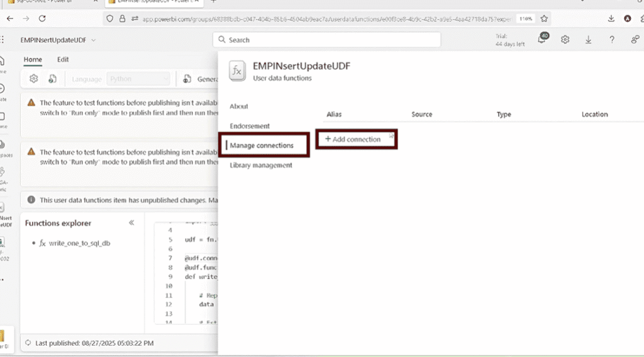644x357 pixels.
Task: Select write_one_to_sql_db function
Action: pyautogui.click(x=79, y=243)
